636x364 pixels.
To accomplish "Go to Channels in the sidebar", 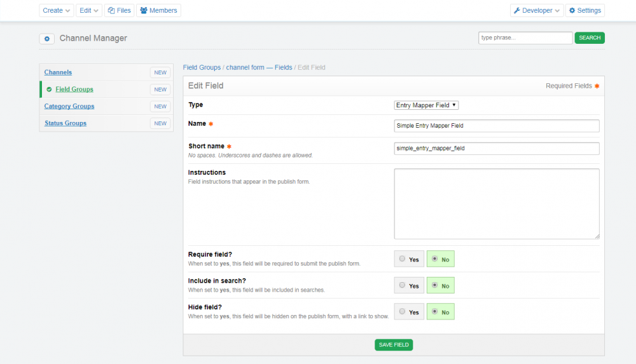I will (58, 72).
